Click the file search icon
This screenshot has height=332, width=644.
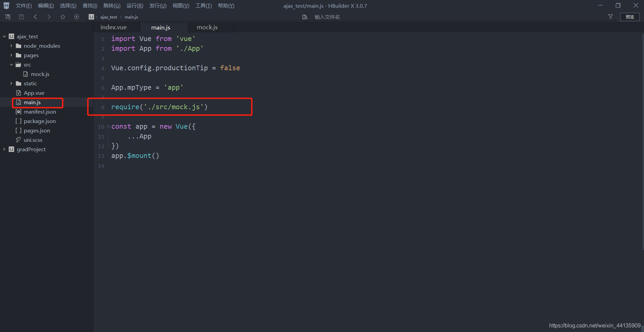coord(305,17)
